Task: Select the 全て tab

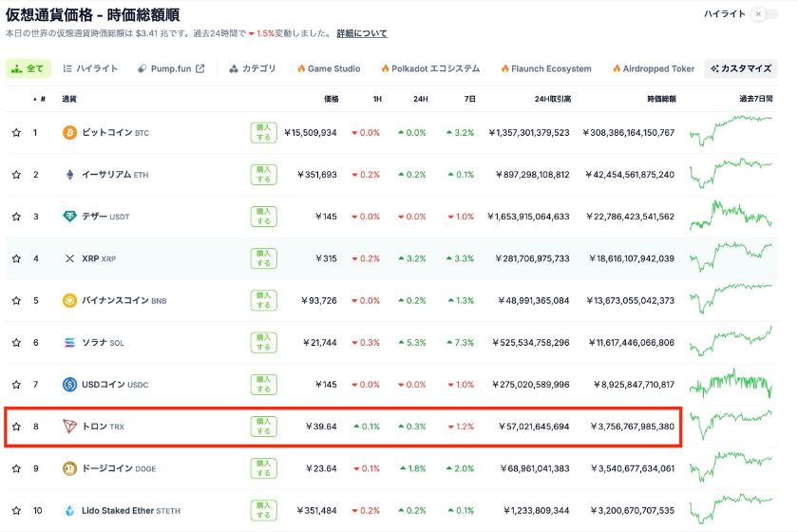Action: (x=28, y=68)
